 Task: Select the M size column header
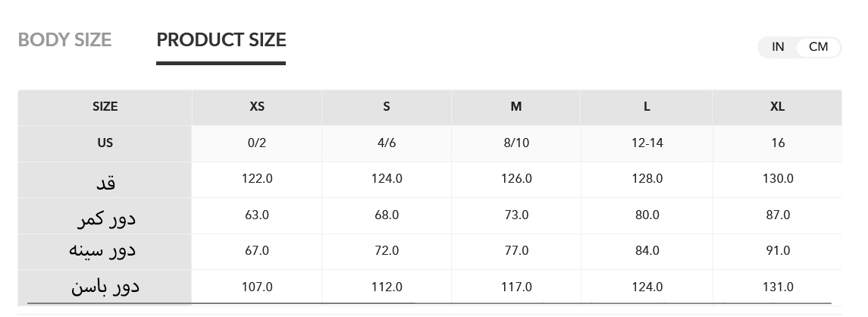tap(516, 107)
